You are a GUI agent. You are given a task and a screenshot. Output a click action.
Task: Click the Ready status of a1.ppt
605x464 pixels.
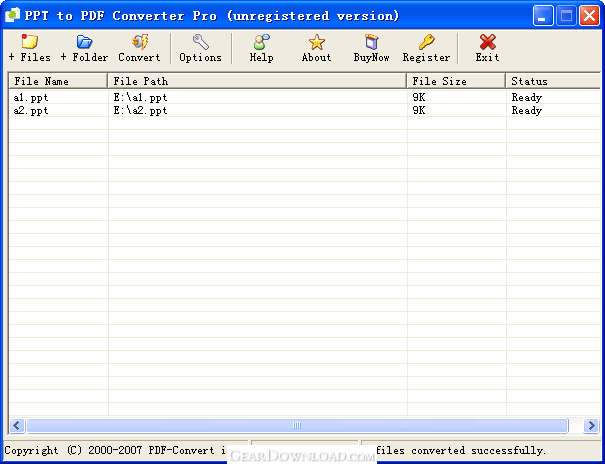(x=527, y=97)
